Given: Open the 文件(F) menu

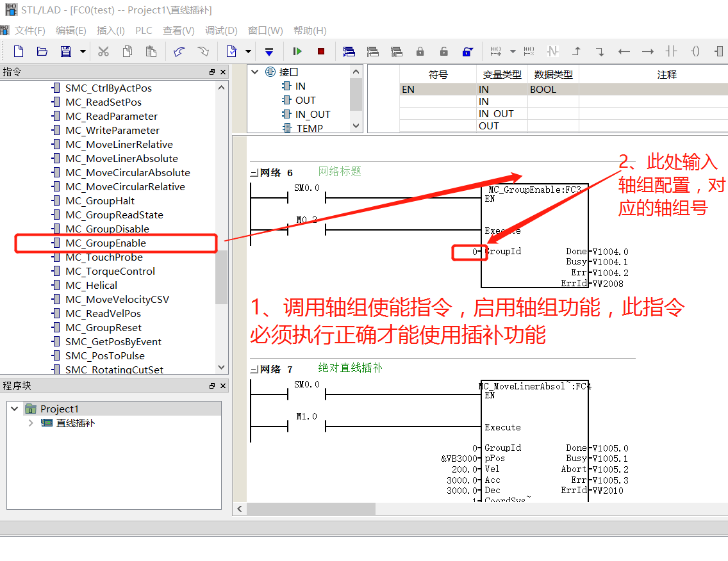Looking at the screenshot, I should [x=29, y=31].
